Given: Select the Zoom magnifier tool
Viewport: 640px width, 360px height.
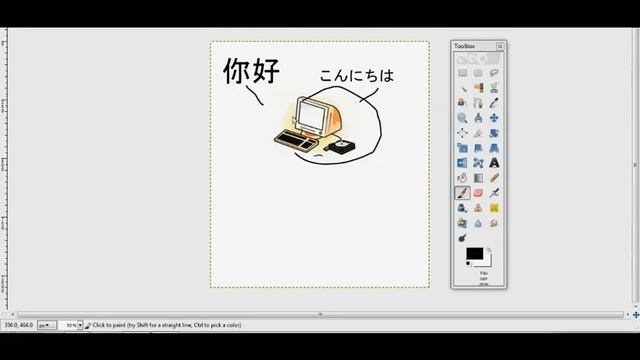Looking at the screenshot, I should coord(462,118).
